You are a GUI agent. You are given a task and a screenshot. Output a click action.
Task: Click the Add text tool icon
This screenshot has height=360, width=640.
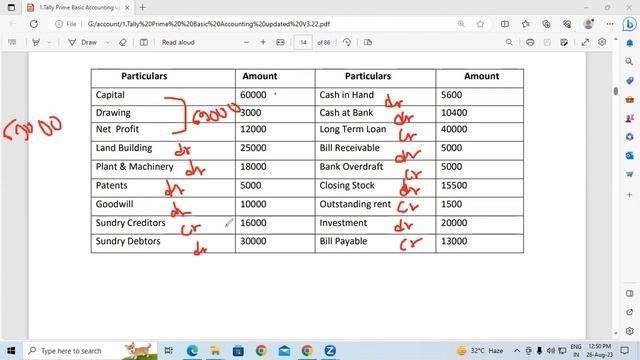144,42
